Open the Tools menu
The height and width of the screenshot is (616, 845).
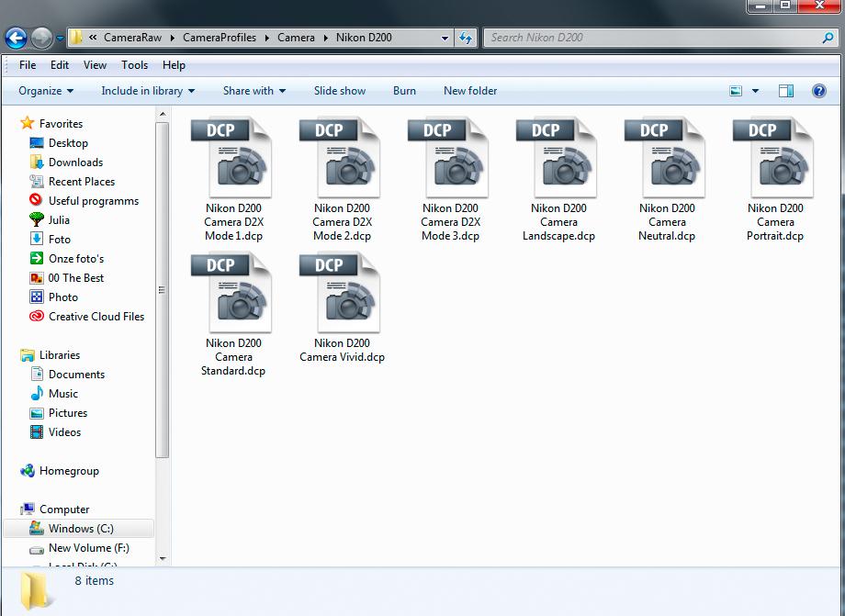134,65
